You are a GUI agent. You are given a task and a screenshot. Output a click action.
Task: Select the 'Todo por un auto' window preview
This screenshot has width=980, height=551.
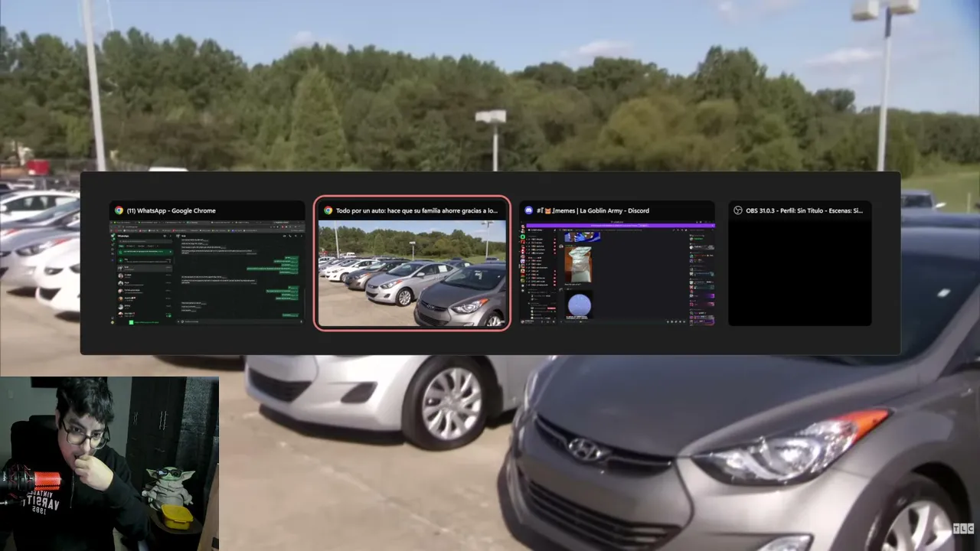[x=412, y=264]
